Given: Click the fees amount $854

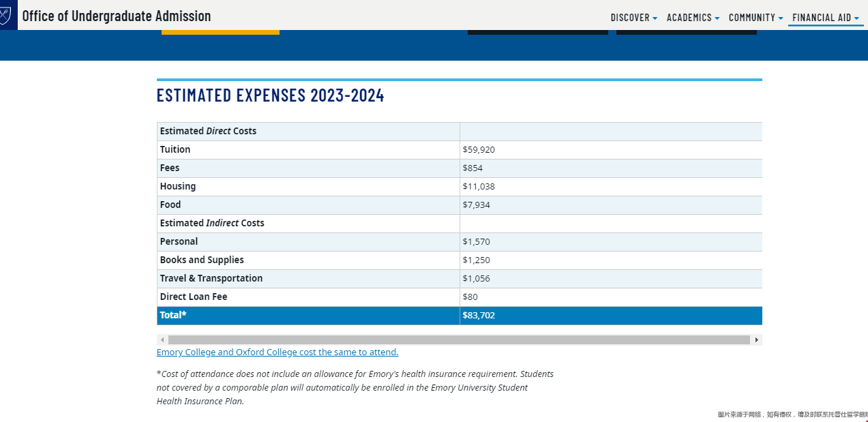Looking at the screenshot, I should pyautogui.click(x=473, y=168).
